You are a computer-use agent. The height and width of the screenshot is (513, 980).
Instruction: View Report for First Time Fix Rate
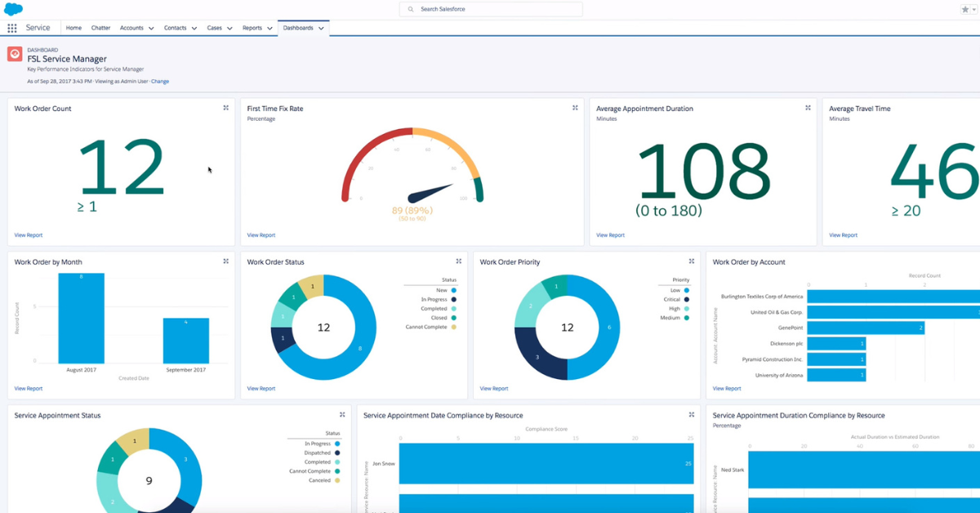pyautogui.click(x=261, y=235)
